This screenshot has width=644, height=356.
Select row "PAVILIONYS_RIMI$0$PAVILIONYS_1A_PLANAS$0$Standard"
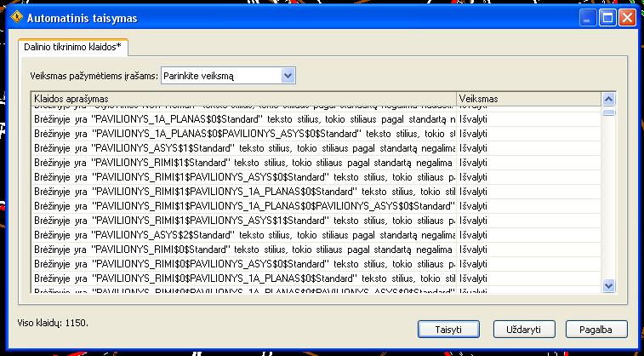(316, 278)
